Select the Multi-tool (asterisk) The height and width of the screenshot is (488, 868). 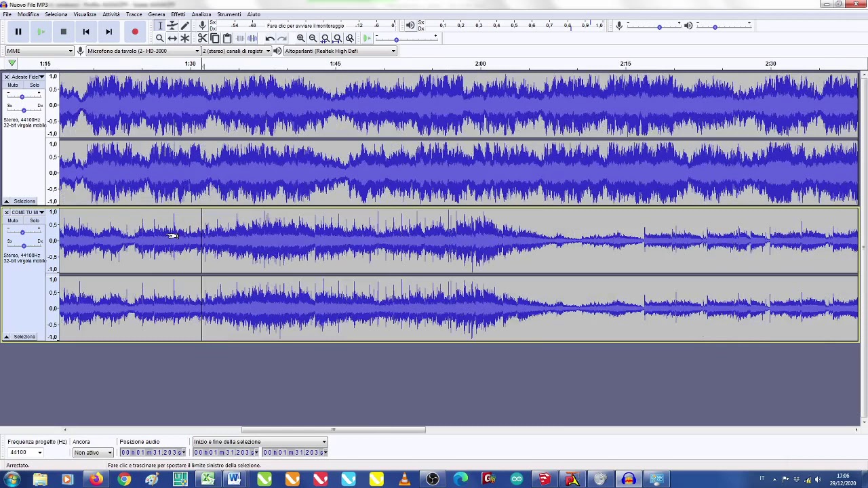pyautogui.click(x=184, y=39)
